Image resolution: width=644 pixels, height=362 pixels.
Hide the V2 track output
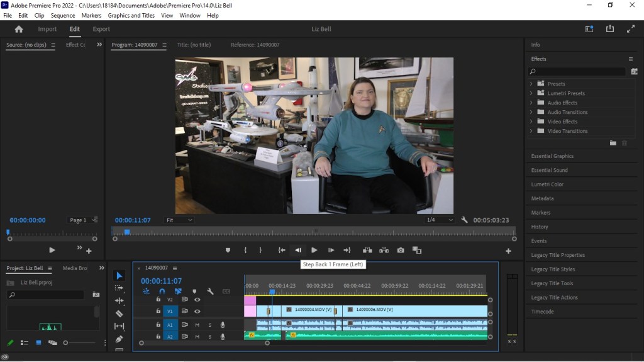click(x=197, y=300)
